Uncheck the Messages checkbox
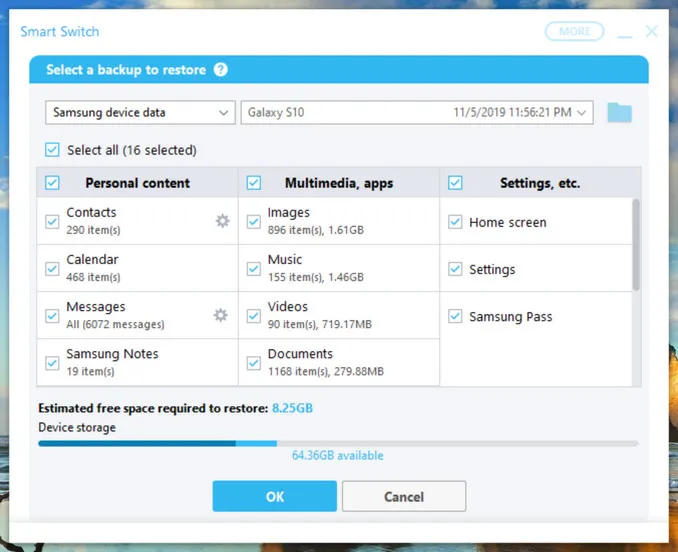This screenshot has width=678, height=552. [52, 316]
